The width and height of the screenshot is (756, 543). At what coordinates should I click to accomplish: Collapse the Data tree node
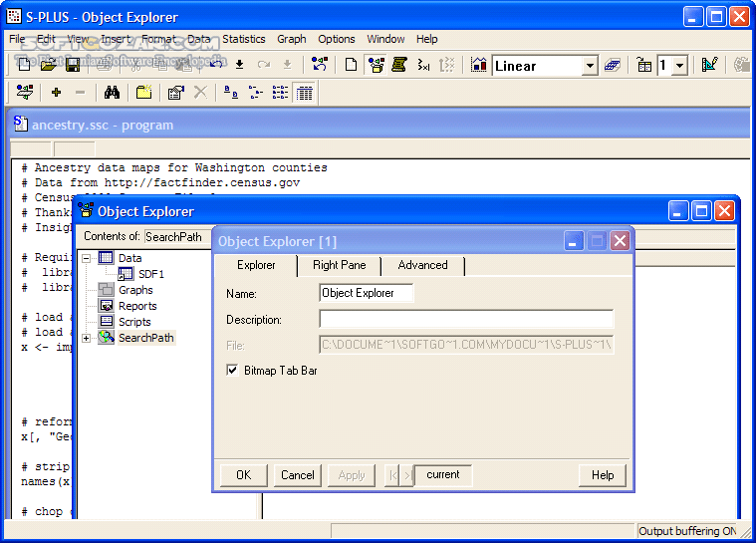[87, 258]
